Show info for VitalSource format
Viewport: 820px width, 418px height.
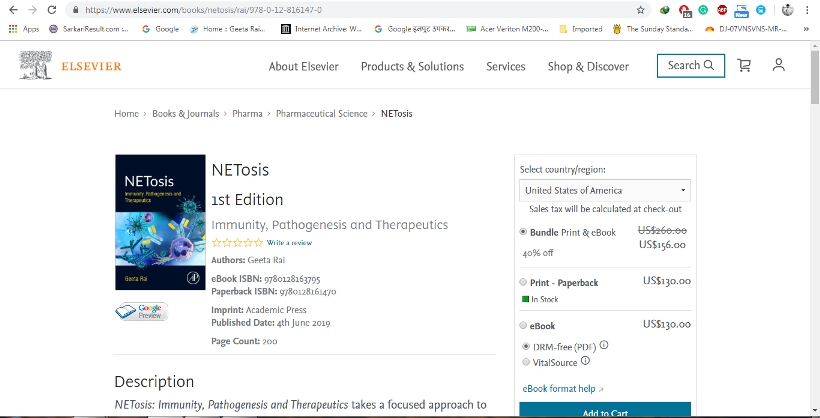(x=585, y=360)
